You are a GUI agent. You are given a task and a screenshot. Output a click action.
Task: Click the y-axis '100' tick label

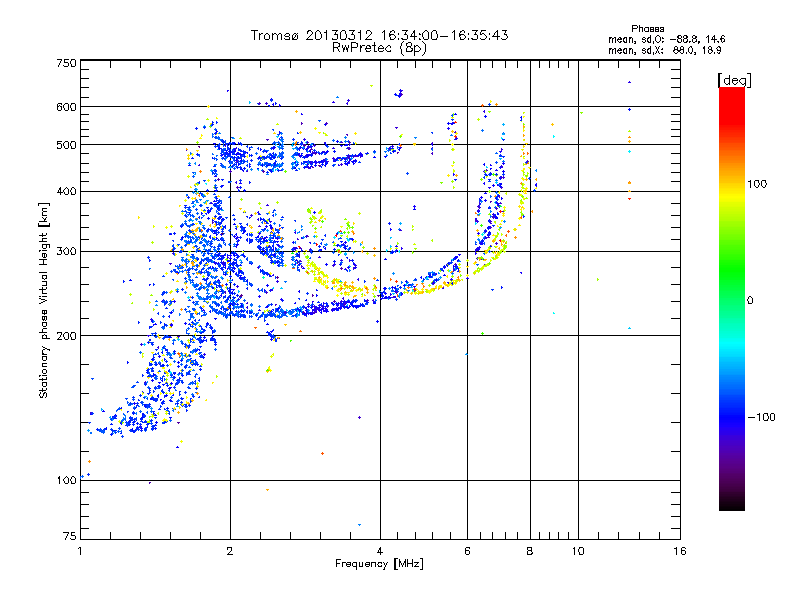tap(67, 481)
